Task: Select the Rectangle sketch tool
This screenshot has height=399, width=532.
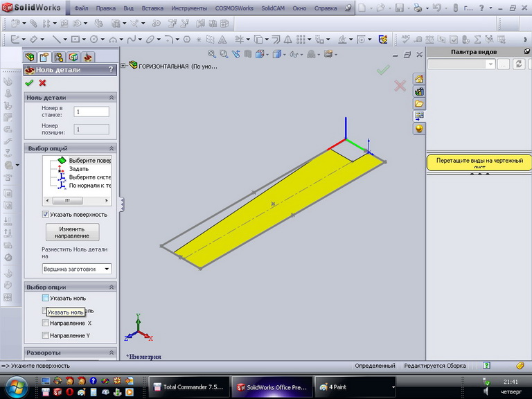Action: coord(76,39)
